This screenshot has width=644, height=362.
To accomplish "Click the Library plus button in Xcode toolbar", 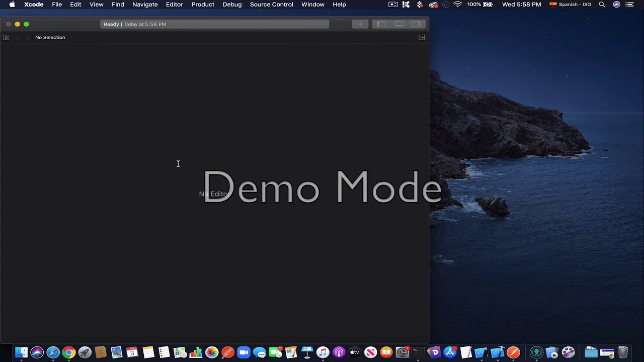I will click(x=360, y=24).
